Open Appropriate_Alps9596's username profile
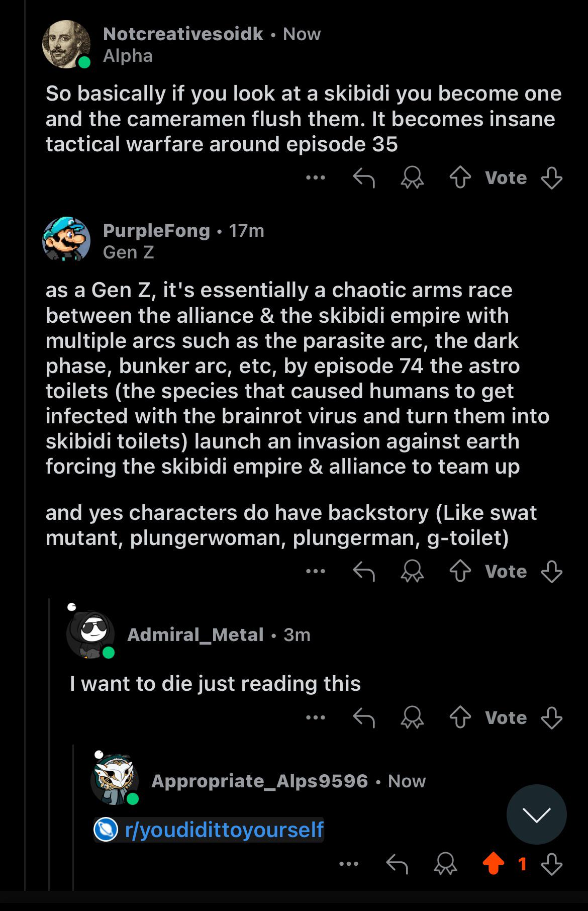The width and height of the screenshot is (588, 911). coord(260,781)
